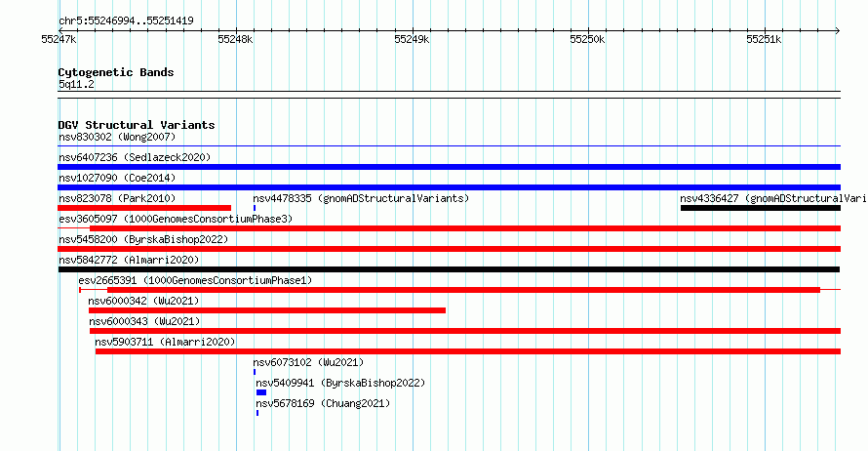The height and width of the screenshot is (451, 868).
Task: Click the nsv5458200 red variant bar
Action: (x=449, y=249)
